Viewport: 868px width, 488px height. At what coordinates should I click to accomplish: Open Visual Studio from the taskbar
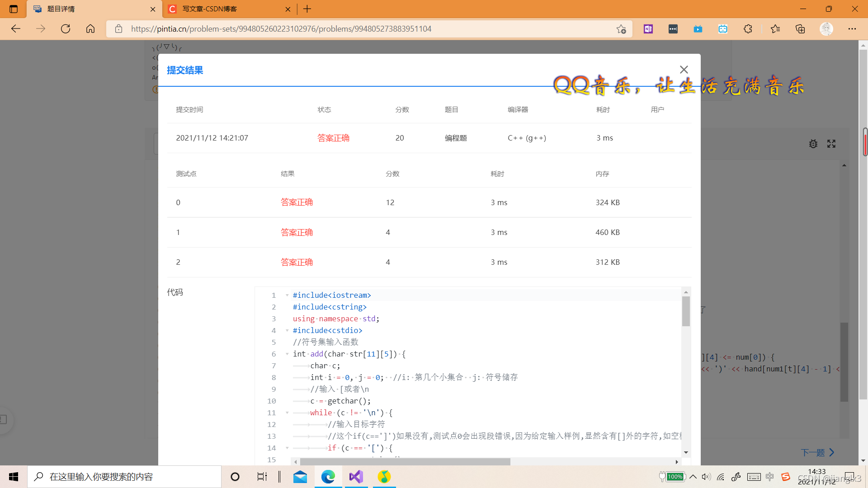[x=356, y=477]
